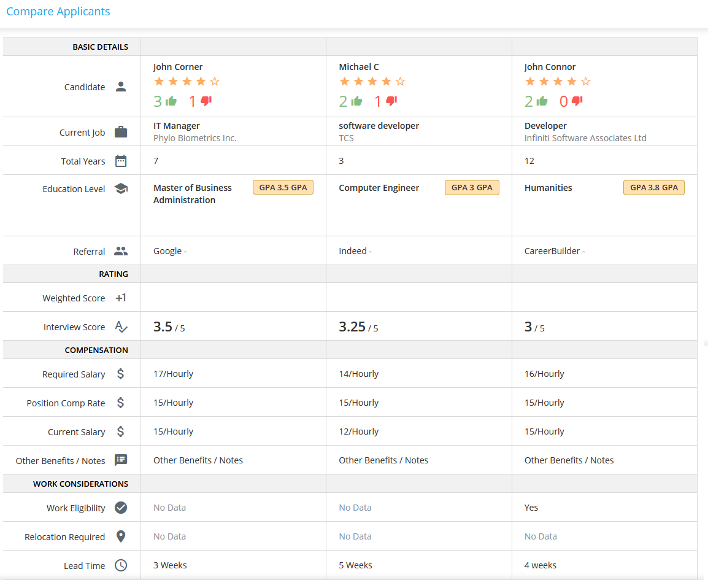Select candidate Michael C's name
Screen dimensions: 708x588
coord(359,67)
